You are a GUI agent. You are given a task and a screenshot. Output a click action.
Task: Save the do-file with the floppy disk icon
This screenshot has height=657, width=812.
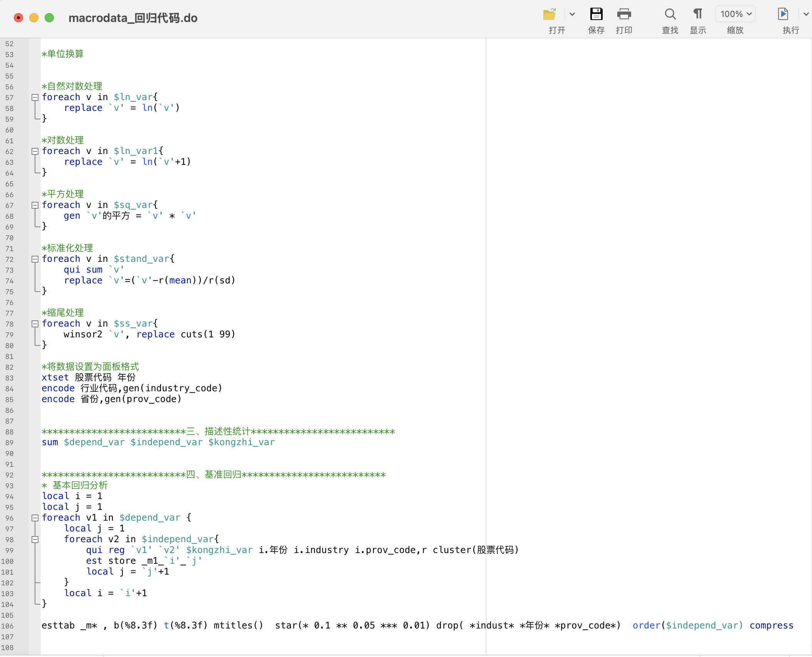coord(596,14)
